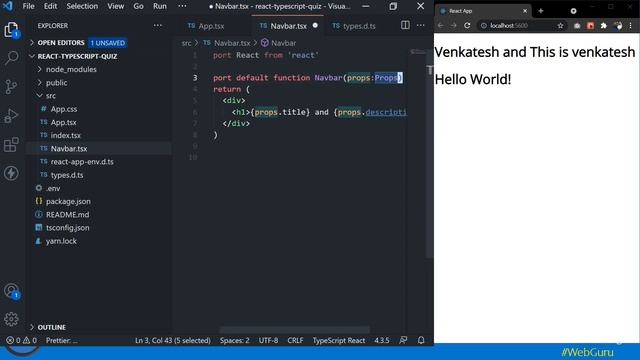Open the Selection menu
640x360 pixels.
coord(82,6)
